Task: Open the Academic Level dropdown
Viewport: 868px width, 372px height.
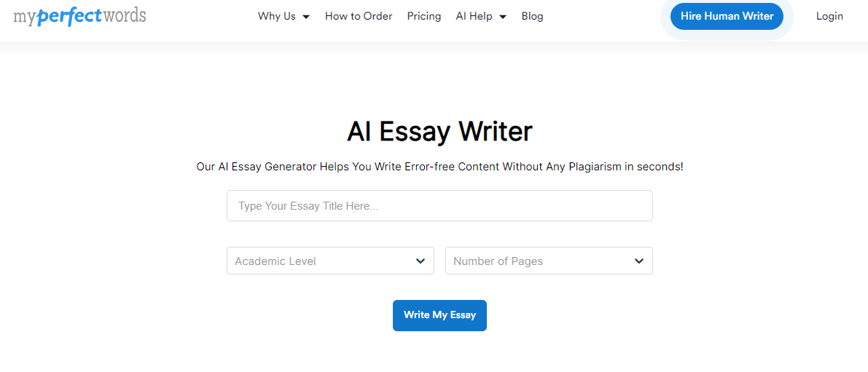Action: pyautogui.click(x=330, y=261)
